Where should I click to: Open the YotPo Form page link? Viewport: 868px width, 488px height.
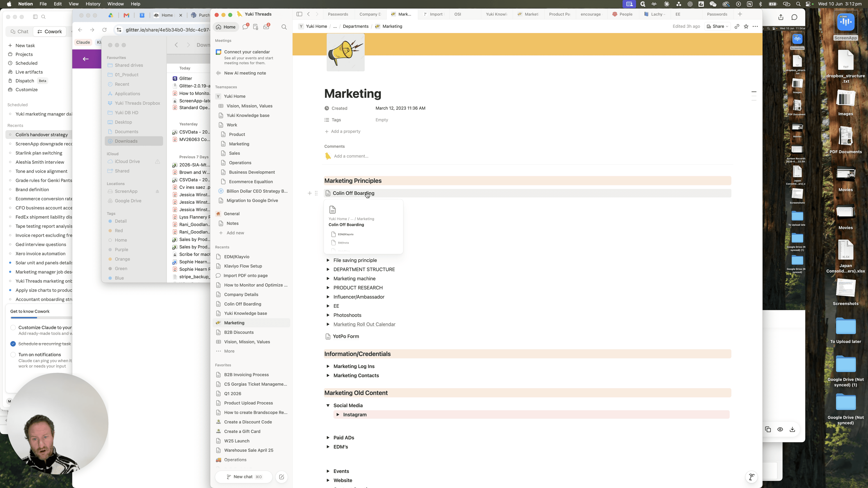pos(346,336)
